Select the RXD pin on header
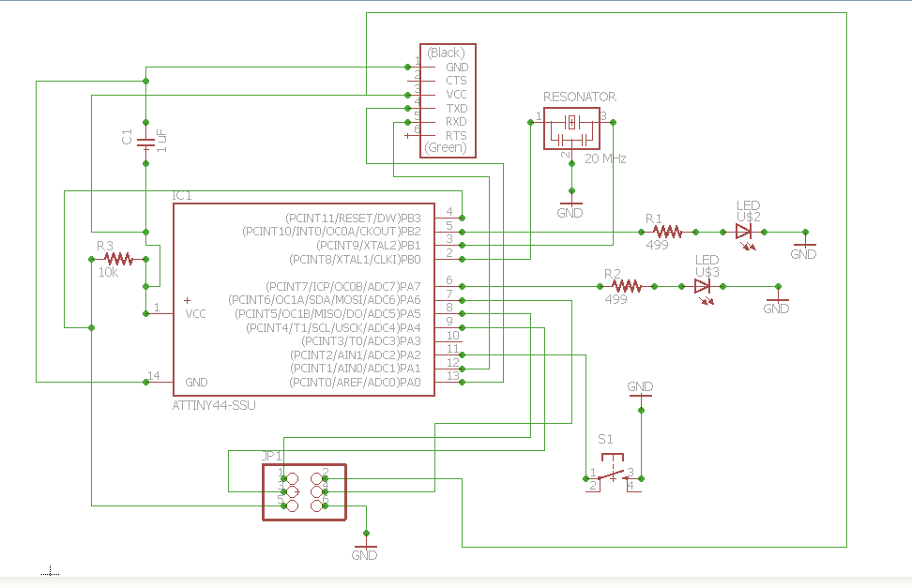Image resolution: width=912 pixels, height=588 pixels. click(456, 122)
